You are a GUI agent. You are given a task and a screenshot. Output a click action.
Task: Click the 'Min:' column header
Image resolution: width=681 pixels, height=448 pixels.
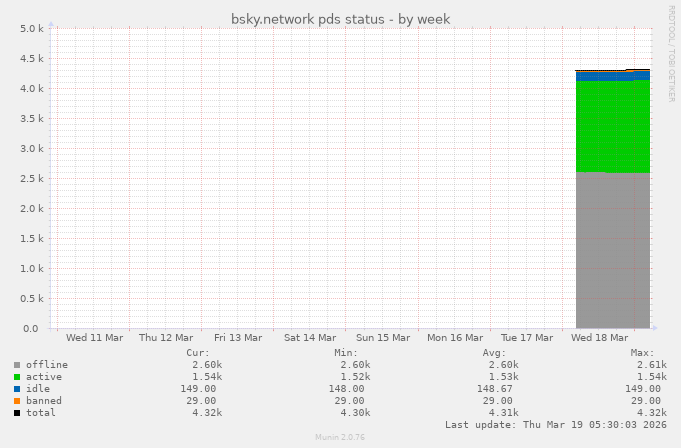[x=346, y=352]
